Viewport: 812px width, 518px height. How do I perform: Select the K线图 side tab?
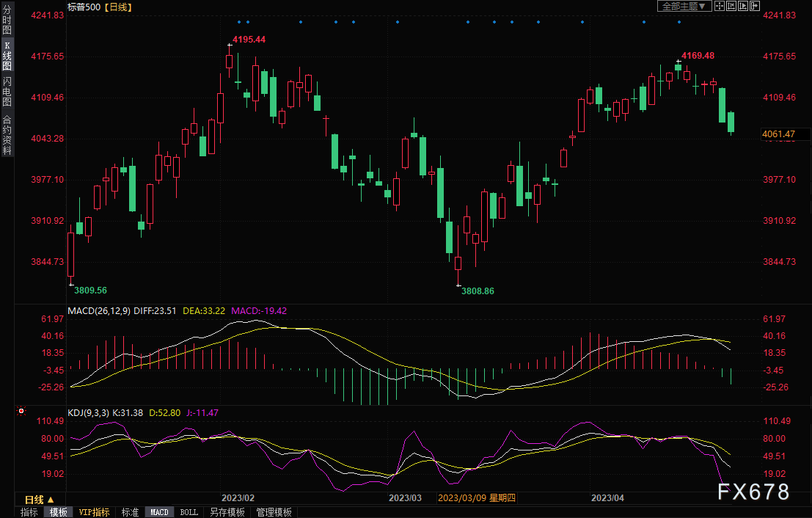click(7, 56)
